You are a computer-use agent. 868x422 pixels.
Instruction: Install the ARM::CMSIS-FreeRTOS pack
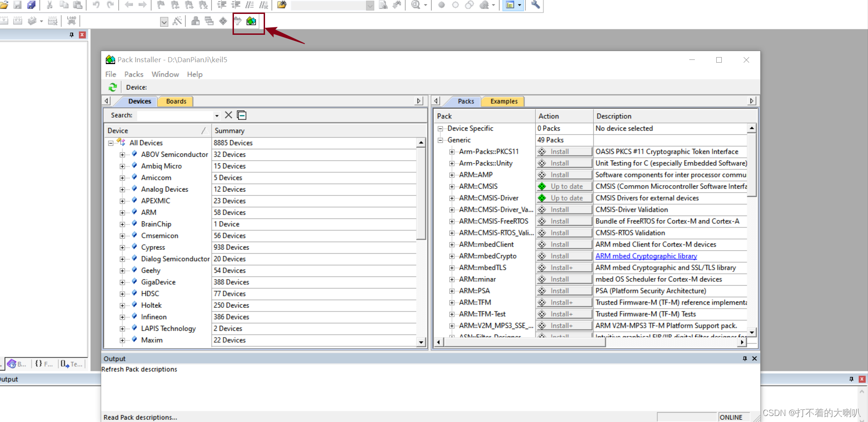click(564, 221)
